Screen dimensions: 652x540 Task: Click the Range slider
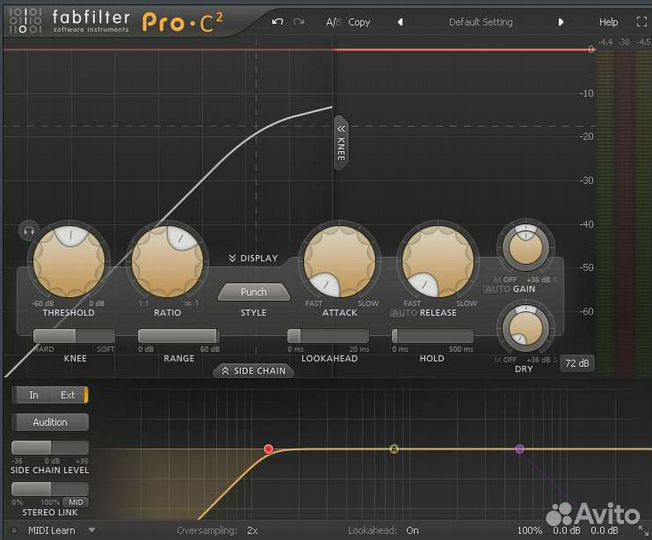click(178, 336)
